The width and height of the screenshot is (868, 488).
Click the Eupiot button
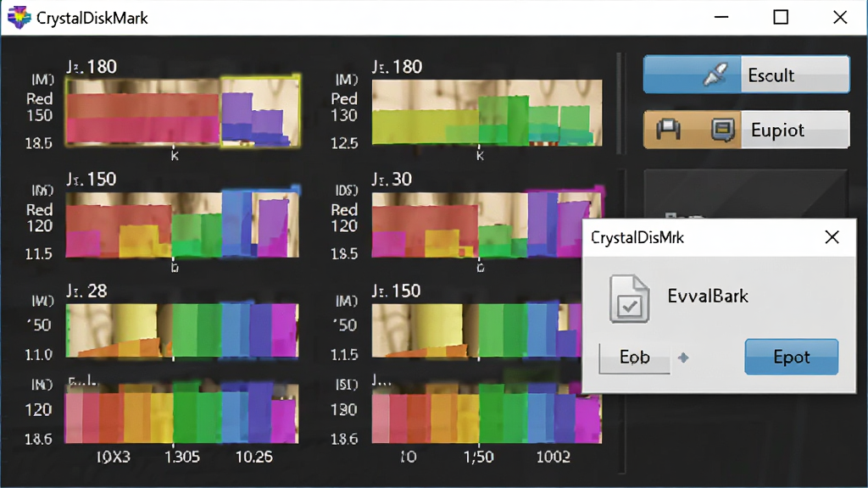(746, 130)
